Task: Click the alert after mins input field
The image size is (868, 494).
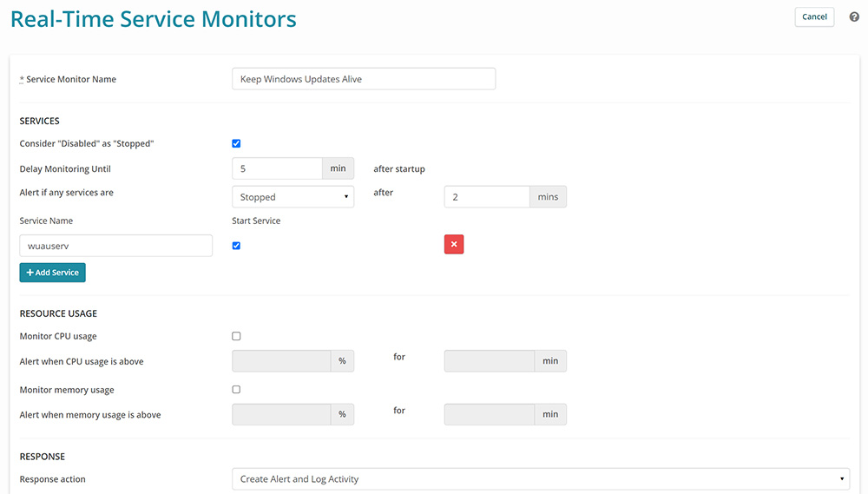Action: (x=487, y=197)
